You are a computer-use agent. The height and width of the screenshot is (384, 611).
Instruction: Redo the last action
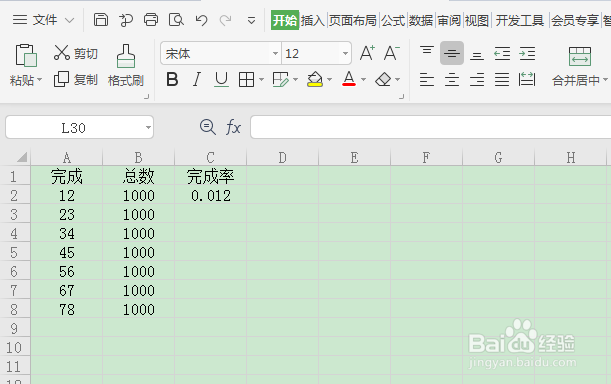[226, 20]
